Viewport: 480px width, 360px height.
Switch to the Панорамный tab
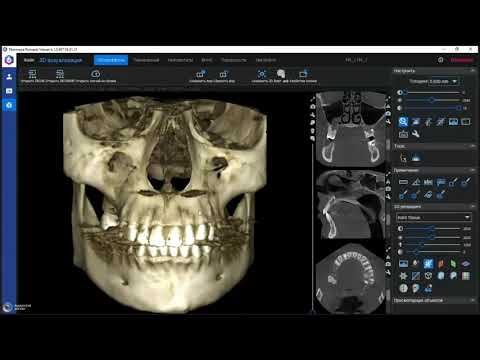146,60
